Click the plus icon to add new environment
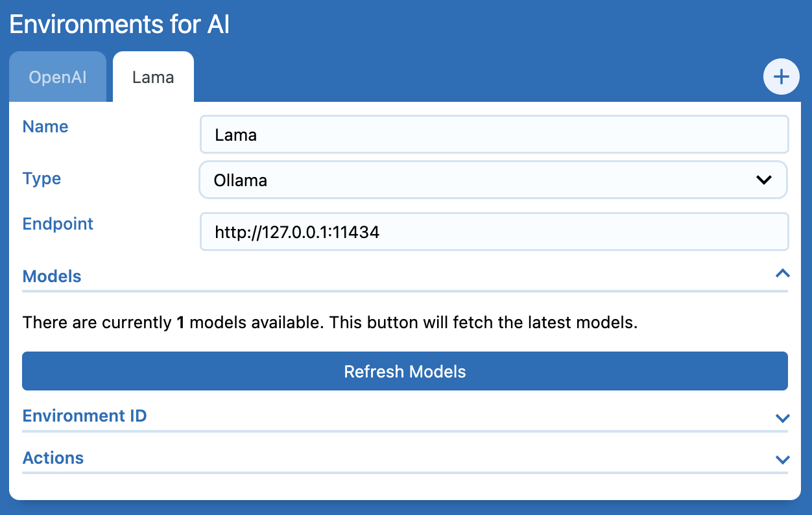The height and width of the screenshot is (515, 812). tap(781, 77)
